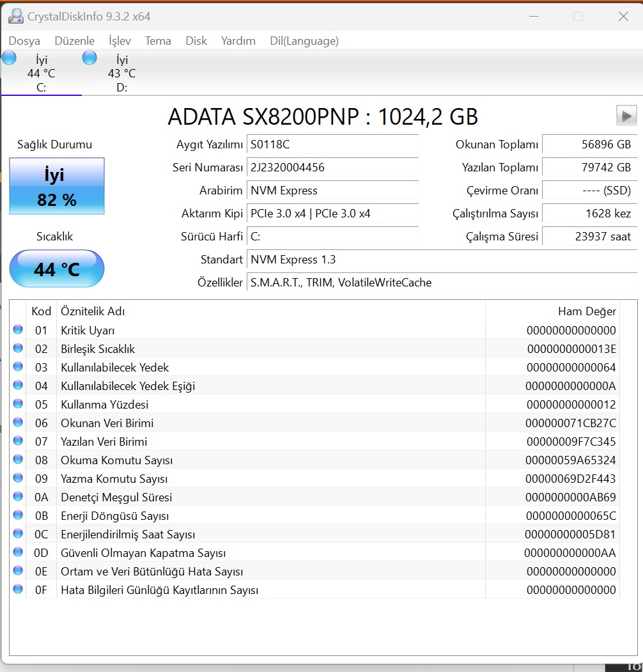Click the Çalıştırılma Sayısı value 1628 kez
The height and width of the screenshot is (672, 643).
point(590,214)
